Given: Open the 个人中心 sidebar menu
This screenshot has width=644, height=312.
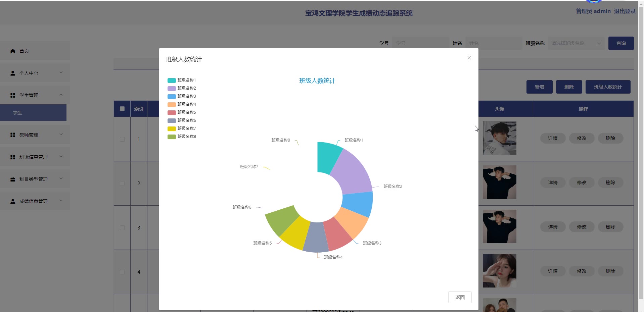Looking at the screenshot, I should pos(35,73).
